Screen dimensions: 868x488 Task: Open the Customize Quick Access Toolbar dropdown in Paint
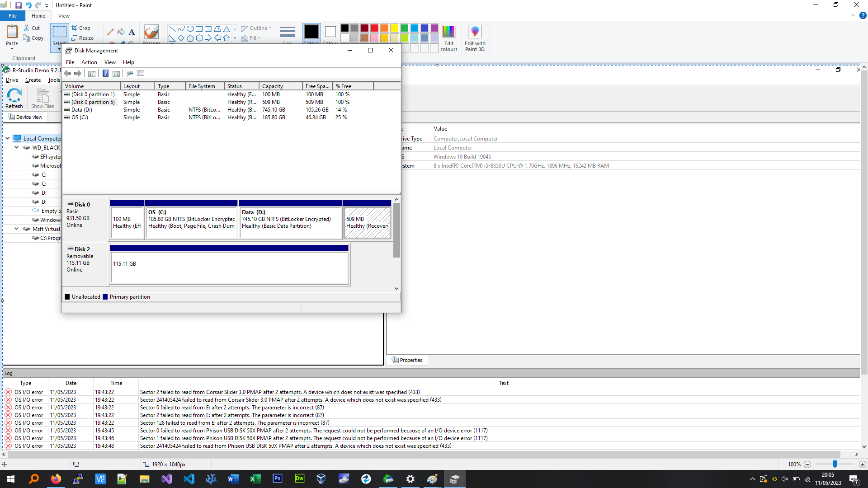pos(47,6)
